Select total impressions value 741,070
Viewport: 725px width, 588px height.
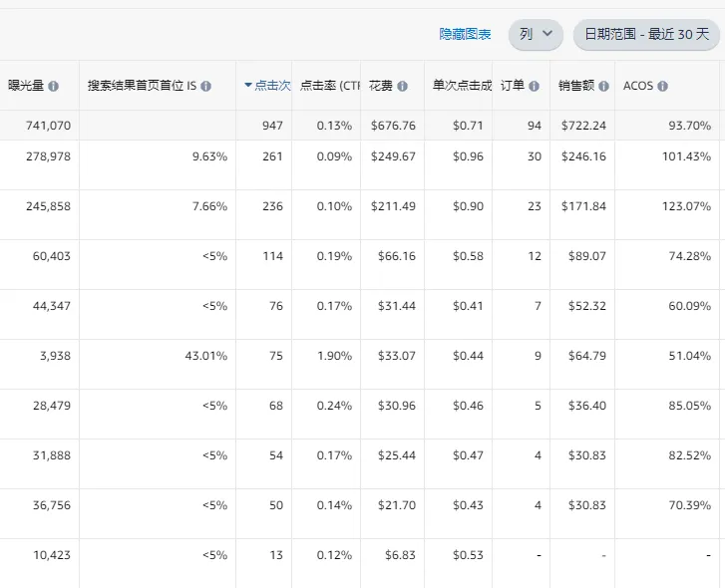click(x=49, y=126)
